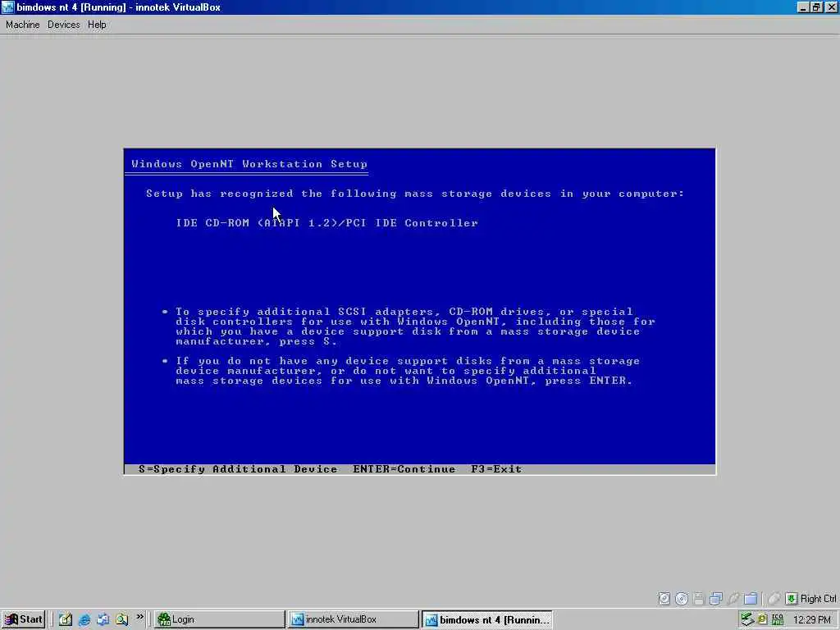Click the network adapter status icon

(x=716, y=598)
